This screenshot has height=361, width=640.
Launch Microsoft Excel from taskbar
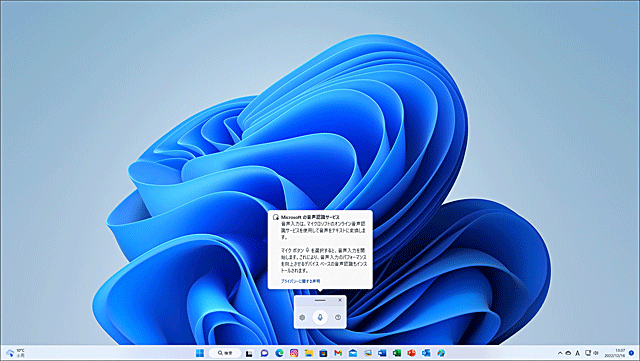[397, 353]
